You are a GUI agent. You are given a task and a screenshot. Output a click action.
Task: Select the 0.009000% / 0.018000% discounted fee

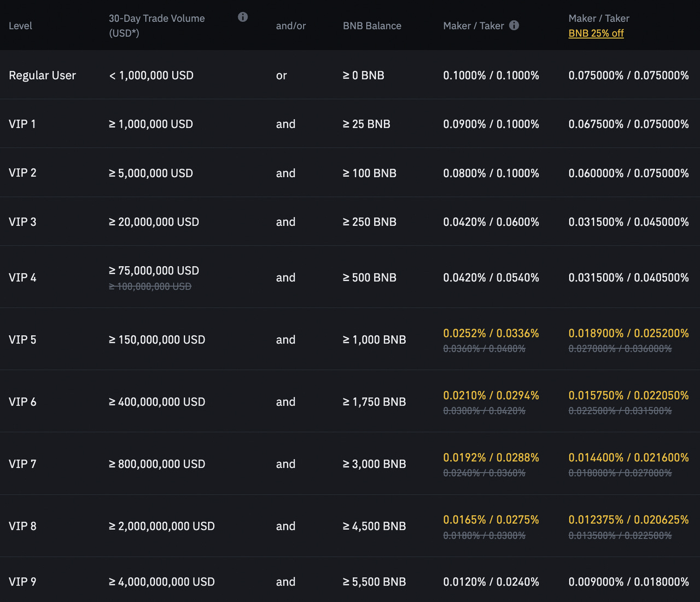point(629,582)
